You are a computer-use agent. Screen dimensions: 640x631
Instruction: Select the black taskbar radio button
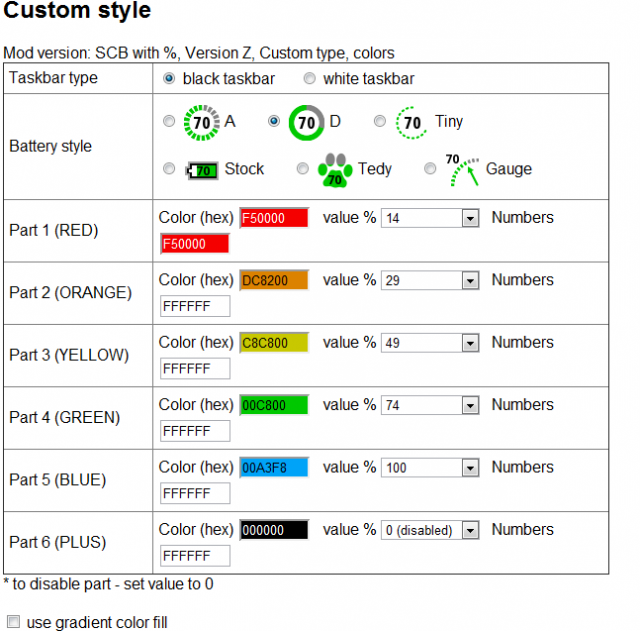[169, 78]
